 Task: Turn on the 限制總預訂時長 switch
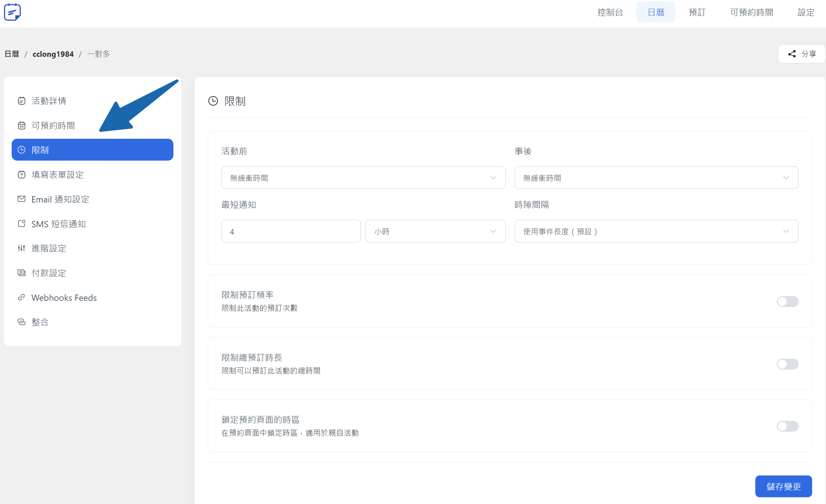[787, 364]
